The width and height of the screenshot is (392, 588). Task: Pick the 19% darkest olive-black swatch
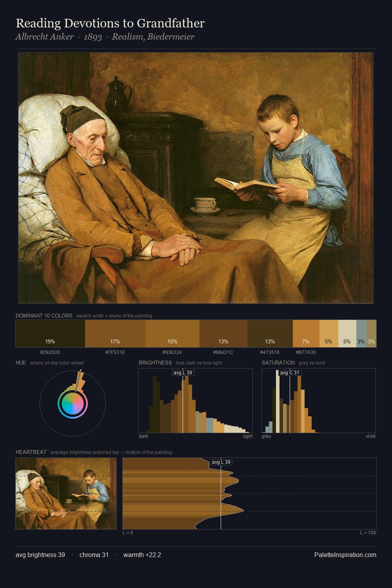point(50,334)
